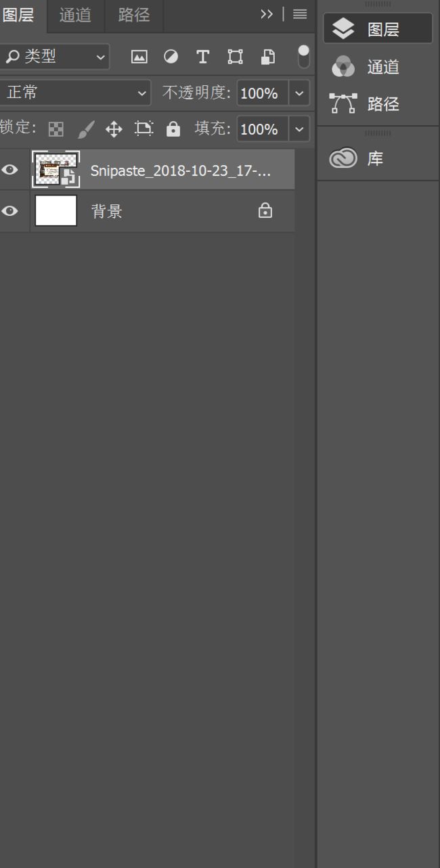Open the 库 libraries panel button

pyautogui.click(x=378, y=159)
